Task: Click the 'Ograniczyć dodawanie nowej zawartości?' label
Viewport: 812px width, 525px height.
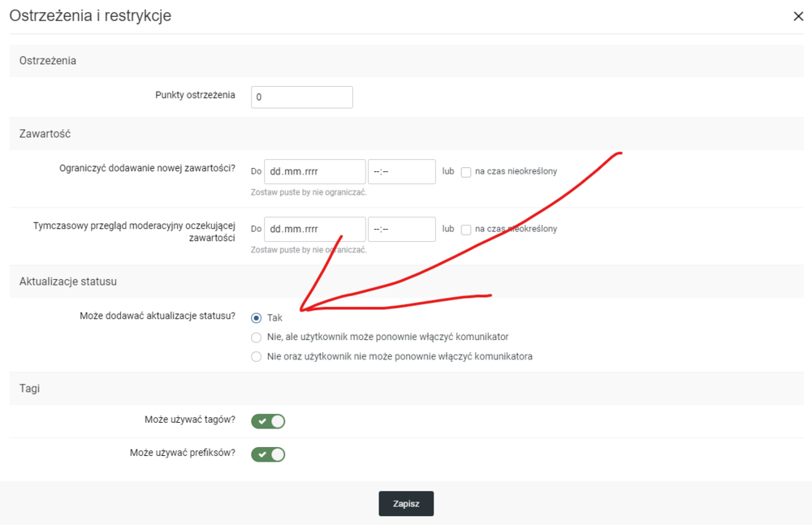Action: click(147, 169)
